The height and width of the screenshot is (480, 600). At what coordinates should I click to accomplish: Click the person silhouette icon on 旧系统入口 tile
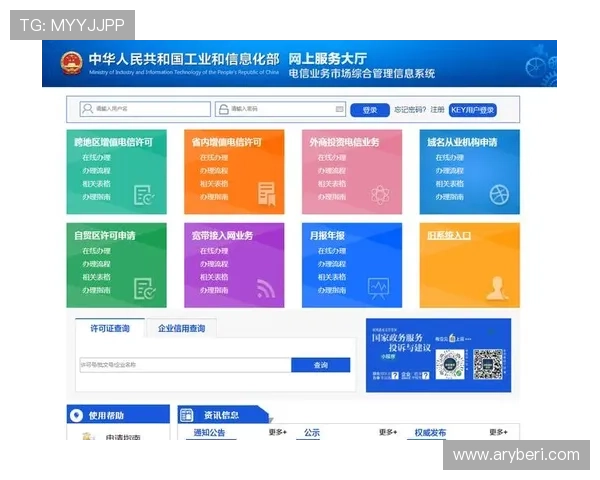(497, 288)
